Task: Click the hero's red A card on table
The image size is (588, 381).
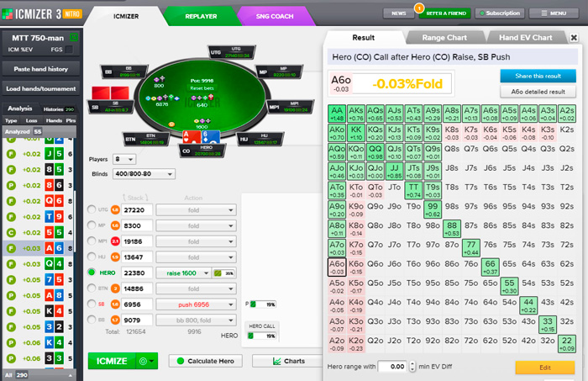Action: pos(192,137)
